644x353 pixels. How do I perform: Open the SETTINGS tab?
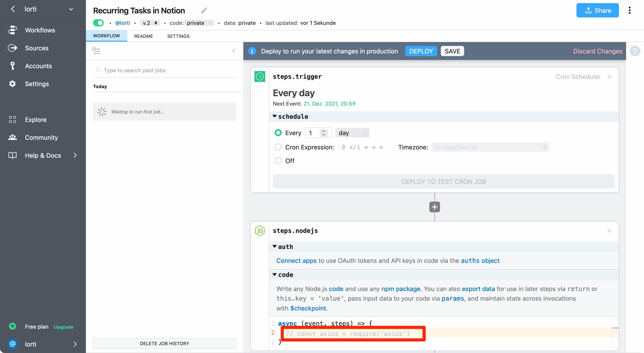178,36
